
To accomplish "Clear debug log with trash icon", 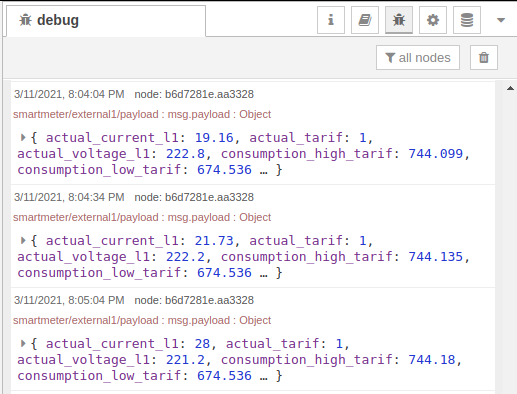I will click(484, 58).
